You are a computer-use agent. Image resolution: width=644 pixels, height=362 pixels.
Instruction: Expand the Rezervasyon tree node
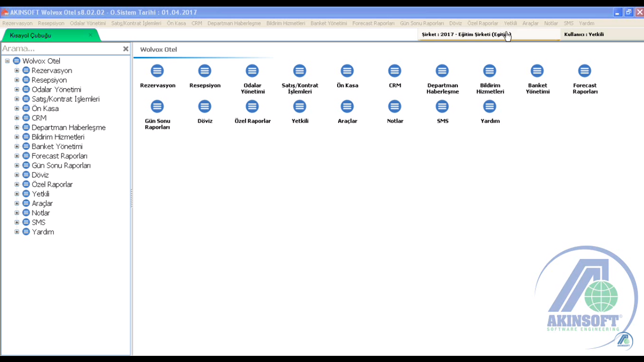pyautogui.click(x=17, y=70)
